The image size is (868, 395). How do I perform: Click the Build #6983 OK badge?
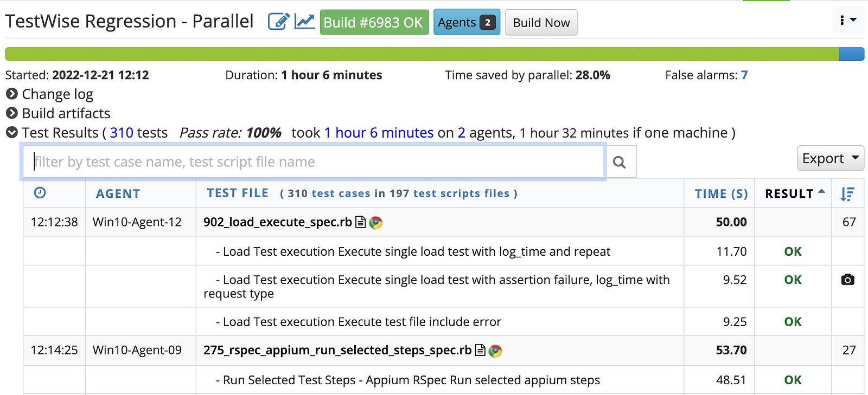coord(374,22)
